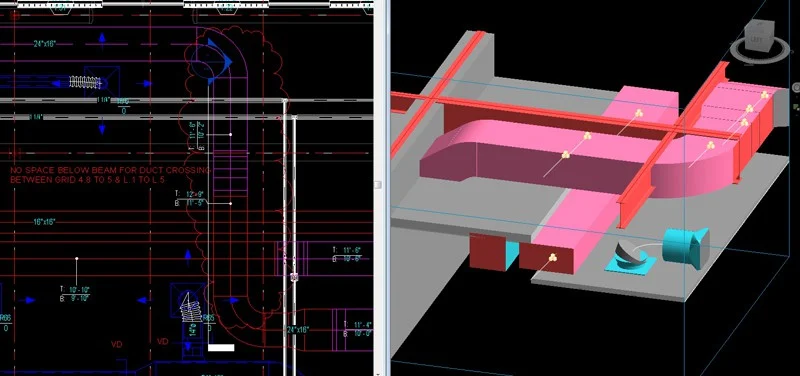Open the steering wheel navigation icon
This screenshot has height=376, width=800.
point(796,88)
